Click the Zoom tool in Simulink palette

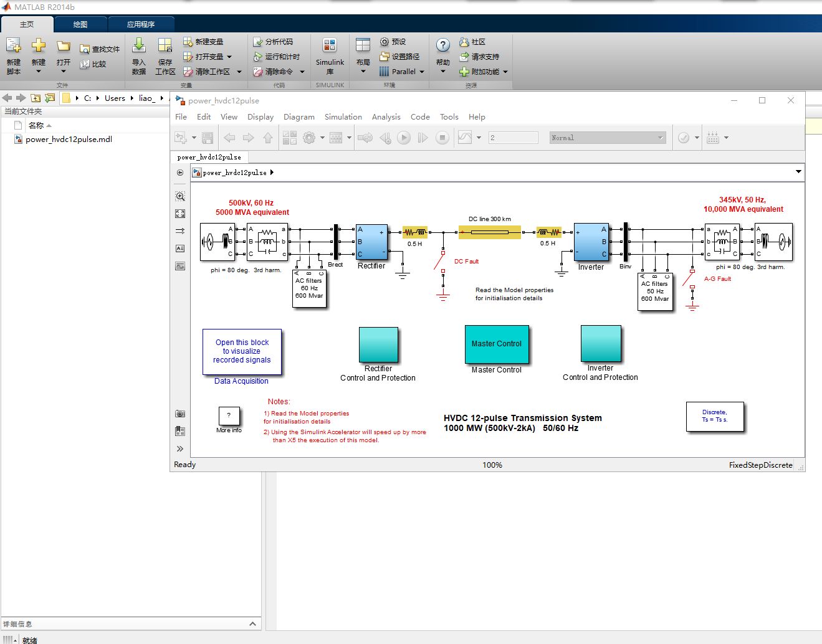point(180,196)
